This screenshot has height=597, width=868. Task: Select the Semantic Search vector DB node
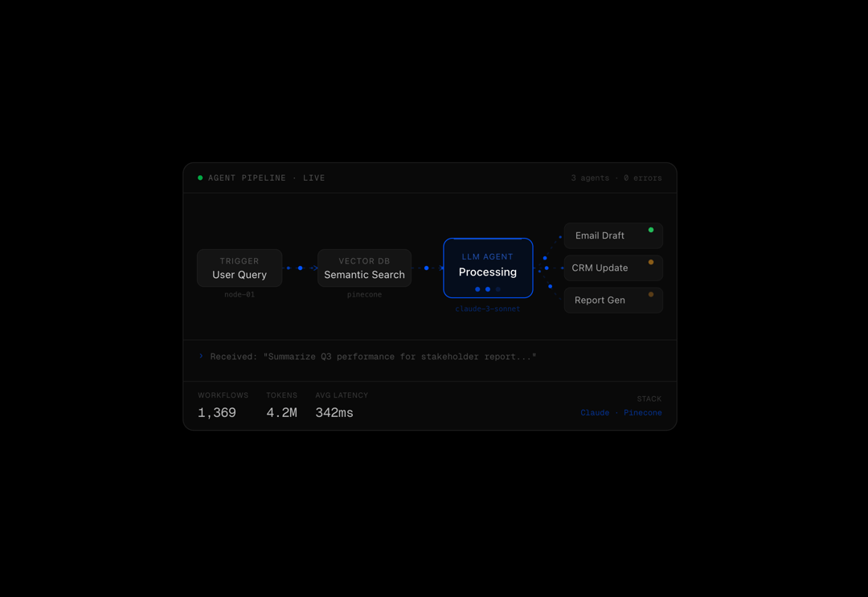pos(364,268)
